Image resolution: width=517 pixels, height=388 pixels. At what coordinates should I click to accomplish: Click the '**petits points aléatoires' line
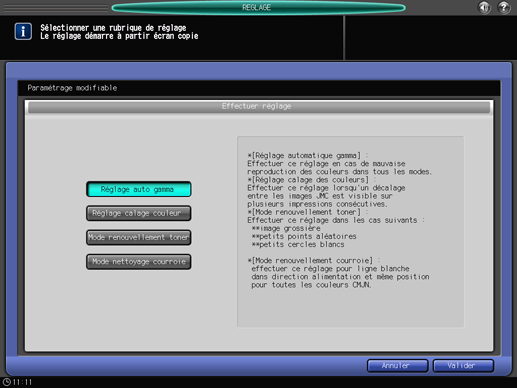pyautogui.click(x=304, y=236)
